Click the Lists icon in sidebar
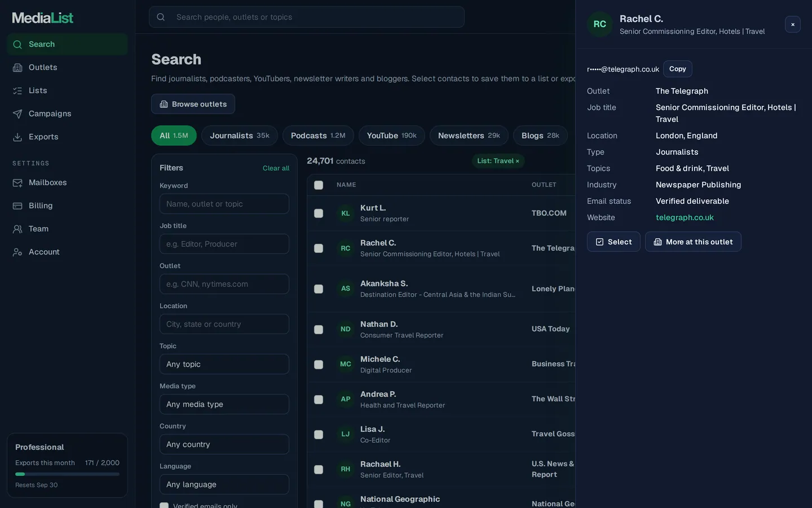The image size is (812, 508). pos(17,90)
